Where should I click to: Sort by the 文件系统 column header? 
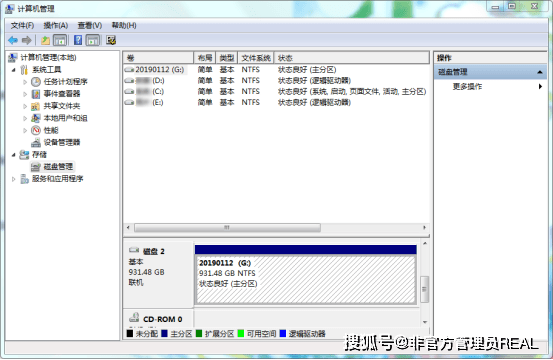tap(256, 58)
